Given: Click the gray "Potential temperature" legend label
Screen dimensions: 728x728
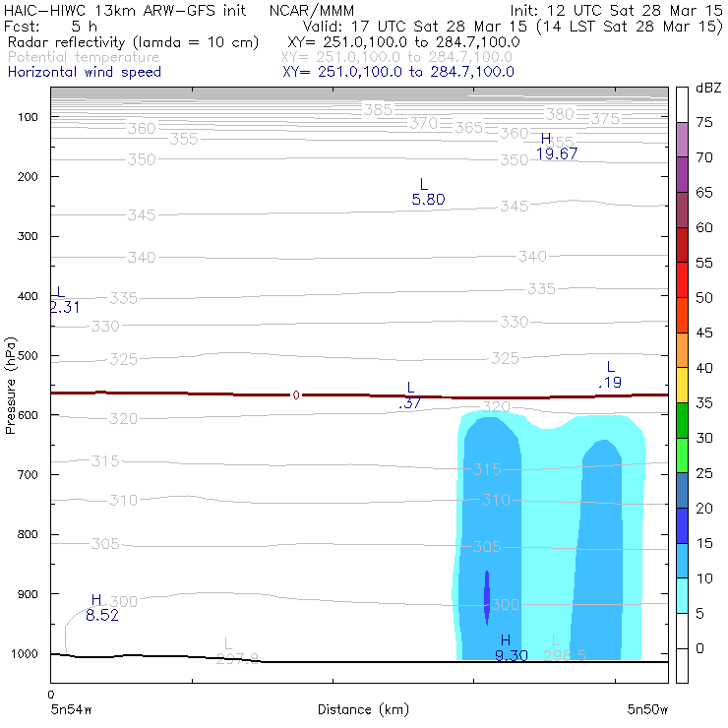Looking at the screenshot, I should [84, 57].
